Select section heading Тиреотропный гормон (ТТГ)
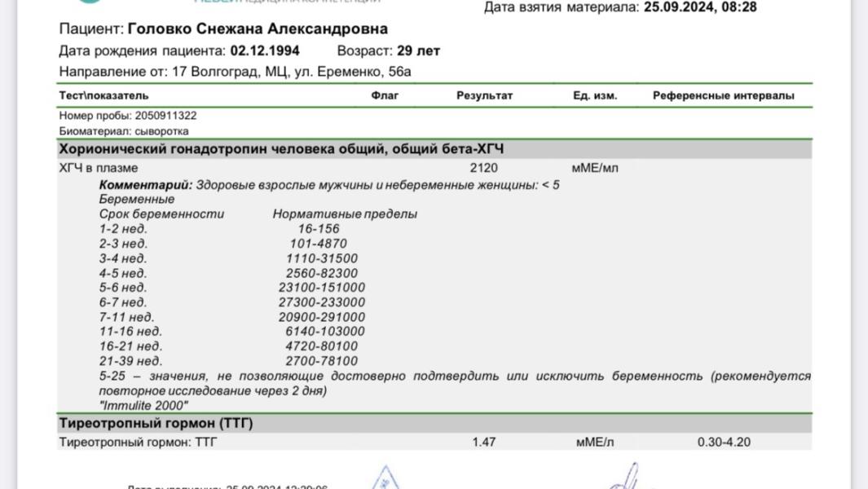 pyautogui.click(x=156, y=423)
